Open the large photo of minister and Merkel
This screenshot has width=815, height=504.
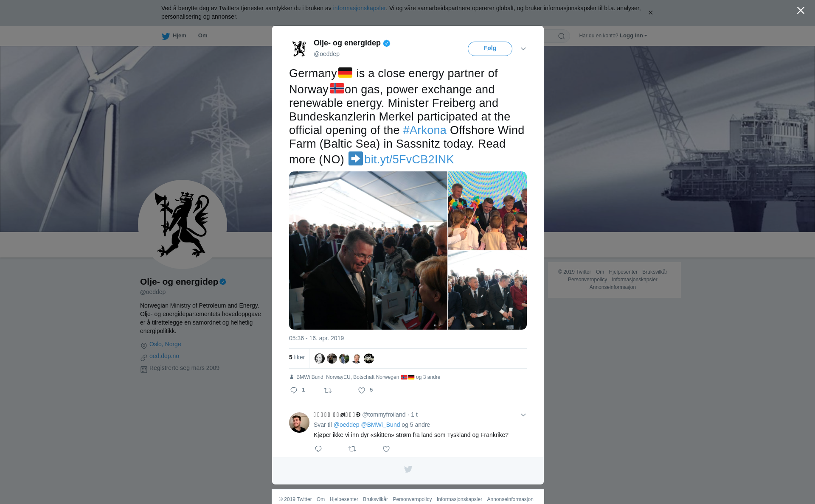click(368, 250)
